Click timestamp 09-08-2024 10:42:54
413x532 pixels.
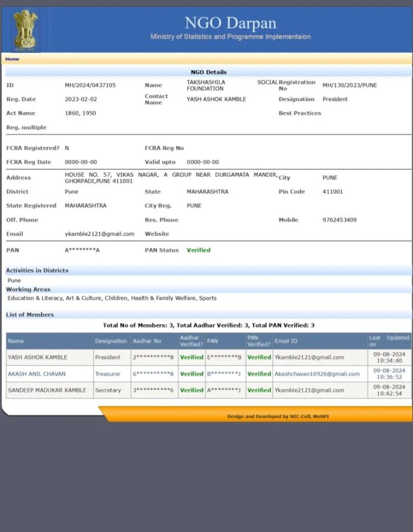[389, 390]
